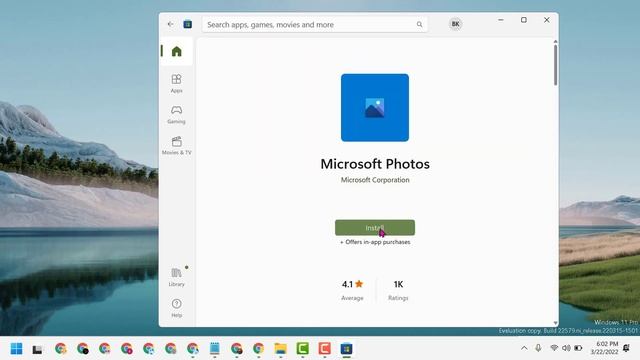Click Microsoft Store icon on taskbar

click(x=347, y=349)
